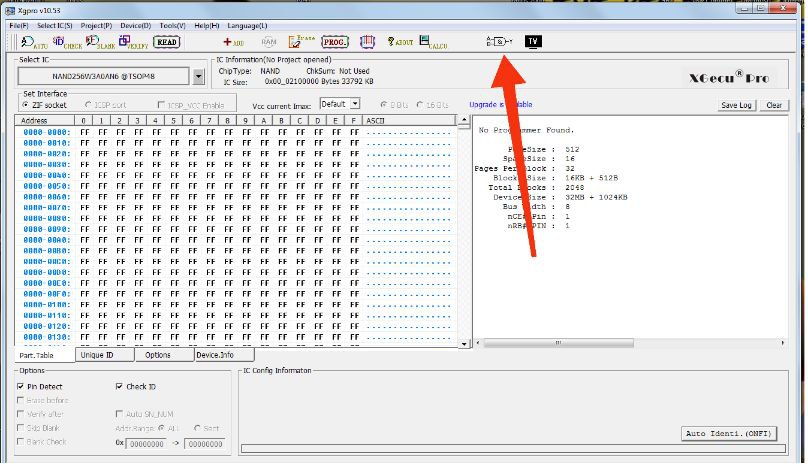Click the PROG. program chip icon
The width and height of the screenshot is (808, 466).
pos(334,42)
